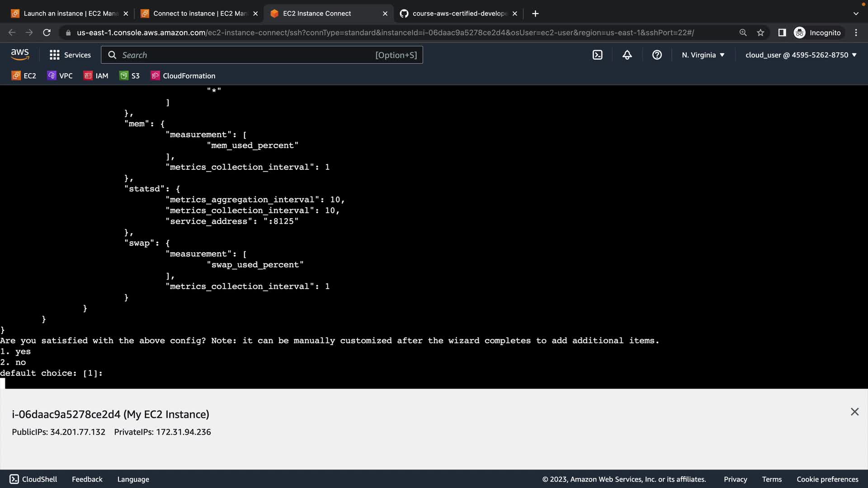
Task: Toggle the browser side panel
Action: click(782, 33)
